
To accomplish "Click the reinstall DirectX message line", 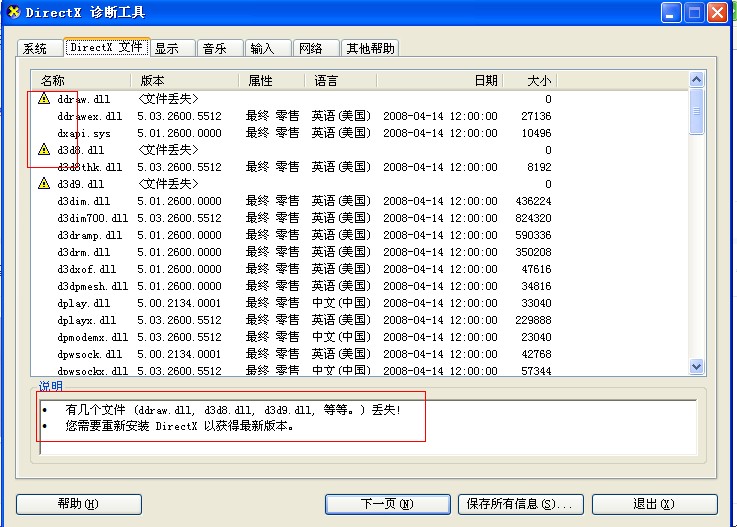I will pyautogui.click(x=180, y=426).
